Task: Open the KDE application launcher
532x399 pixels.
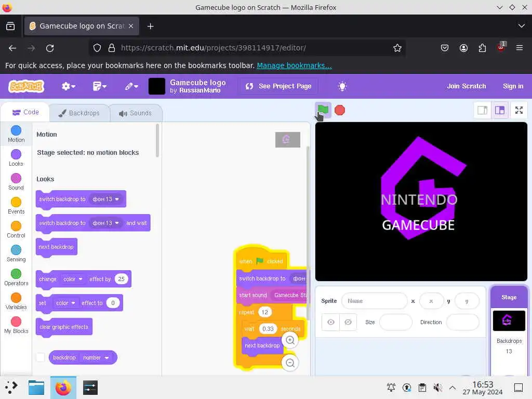Action: pyautogui.click(x=11, y=388)
